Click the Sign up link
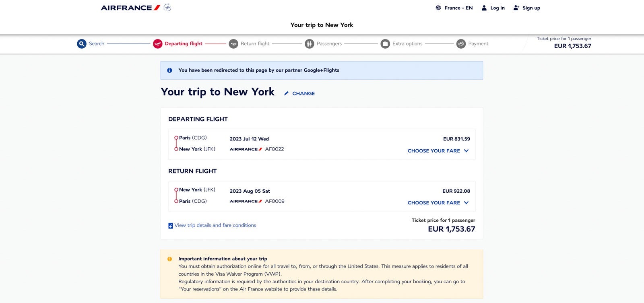The width and height of the screenshot is (644, 303). pos(531,8)
